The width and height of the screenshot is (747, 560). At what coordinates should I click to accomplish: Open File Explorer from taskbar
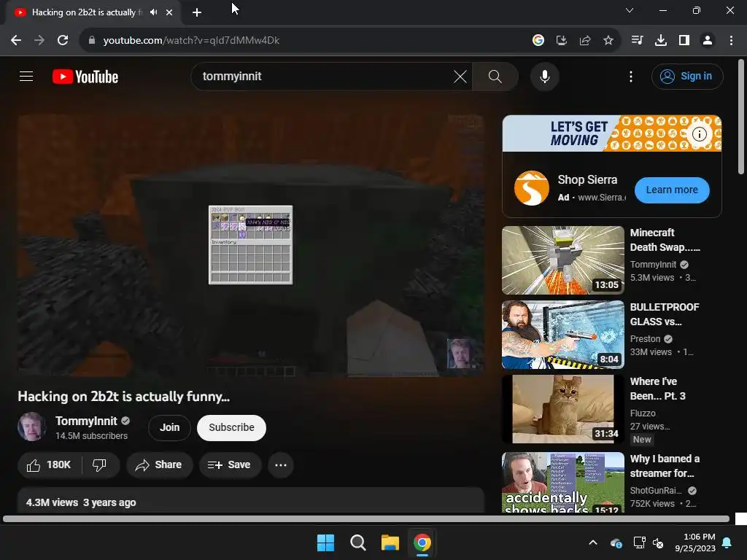[390, 542]
